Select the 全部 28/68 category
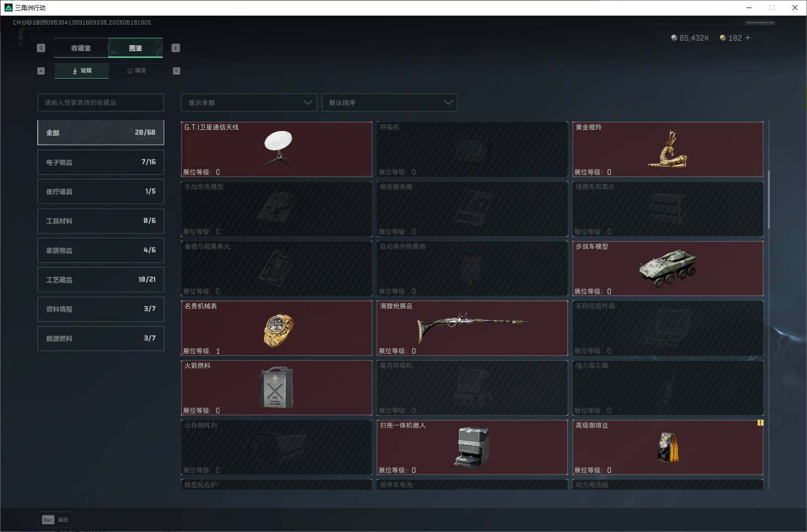This screenshot has height=532, width=807. click(101, 132)
